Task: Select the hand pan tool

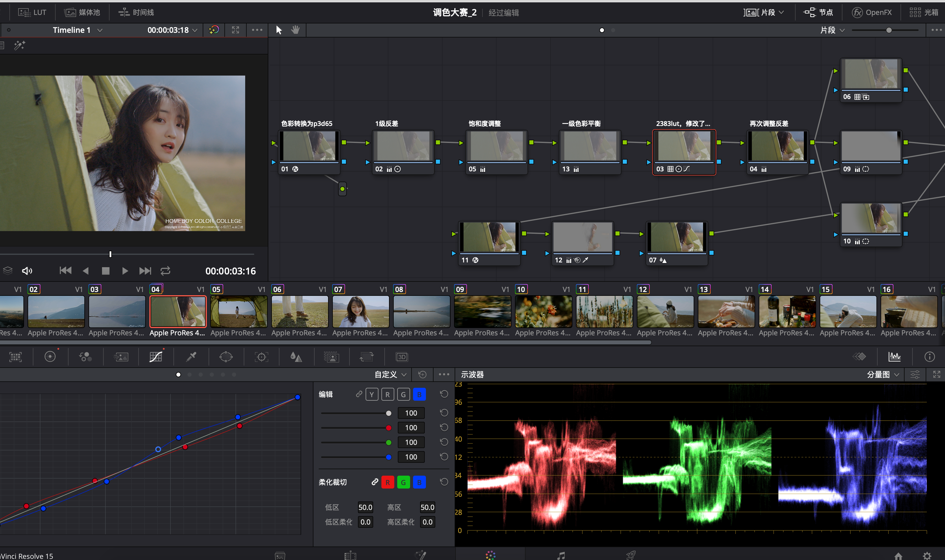Action: pos(295,30)
